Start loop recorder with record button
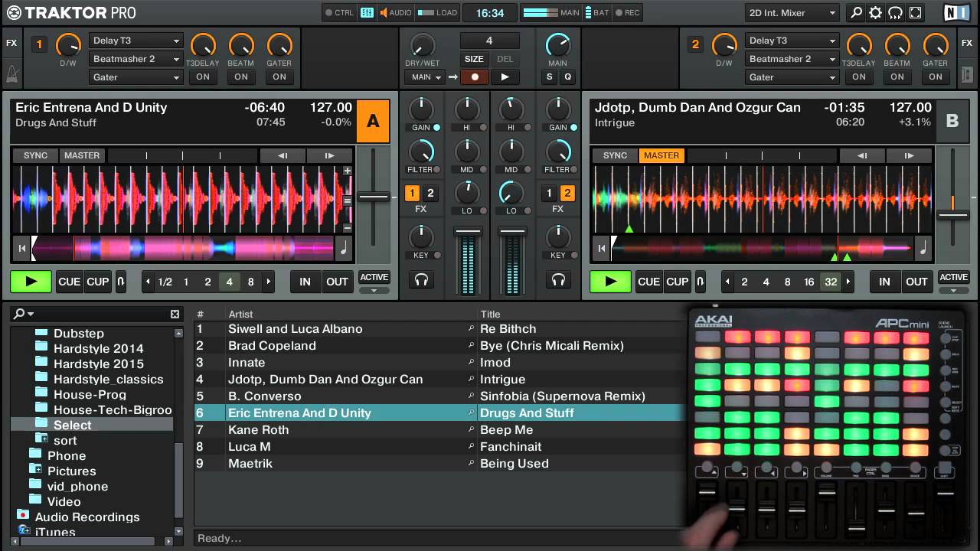This screenshot has height=551, width=980. (x=475, y=77)
